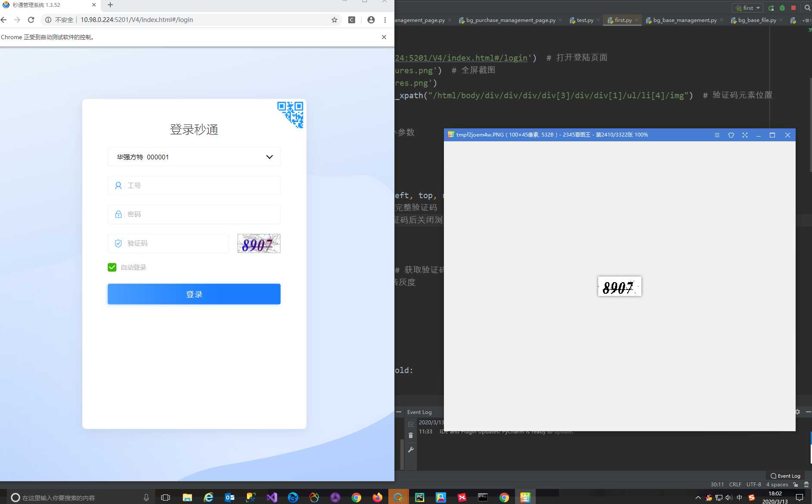This screenshot has height=504, width=812.
Task: Hide the Event Log panel
Action: point(808,412)
